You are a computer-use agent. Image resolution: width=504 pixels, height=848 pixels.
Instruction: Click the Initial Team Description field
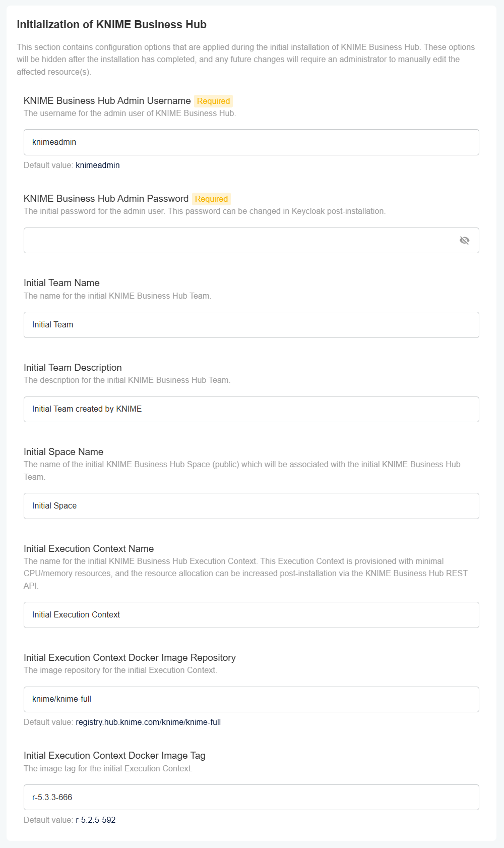pos(251,409)
